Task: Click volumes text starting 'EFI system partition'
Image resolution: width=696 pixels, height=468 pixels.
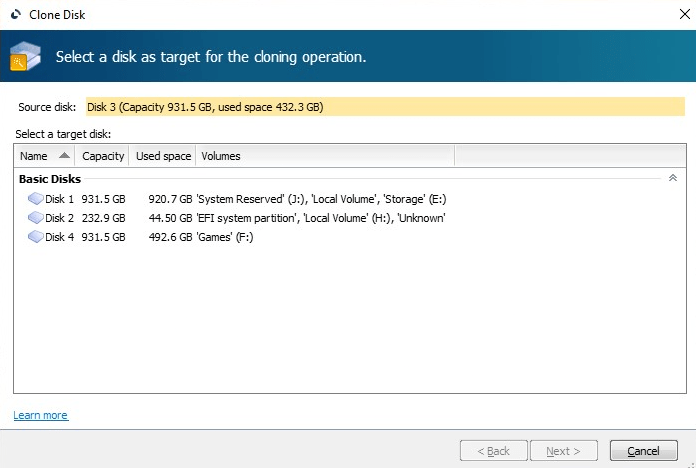Action: coord(321,218)
